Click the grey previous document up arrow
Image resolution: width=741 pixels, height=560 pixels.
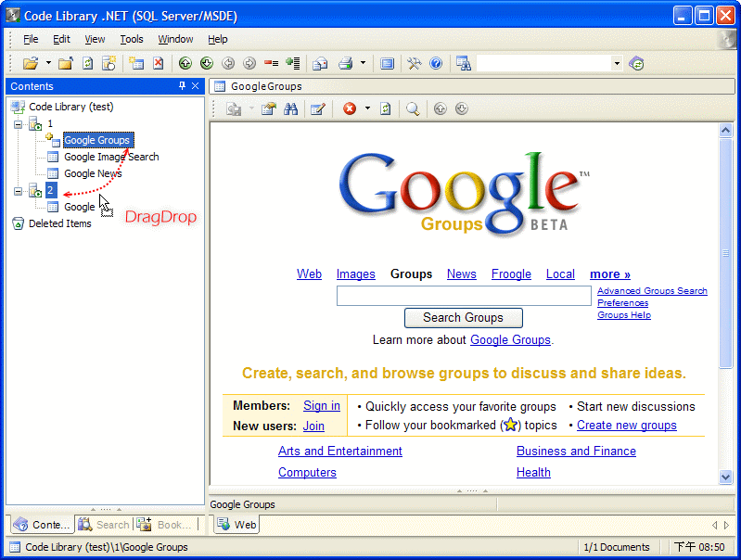click(x=440, y=108)
